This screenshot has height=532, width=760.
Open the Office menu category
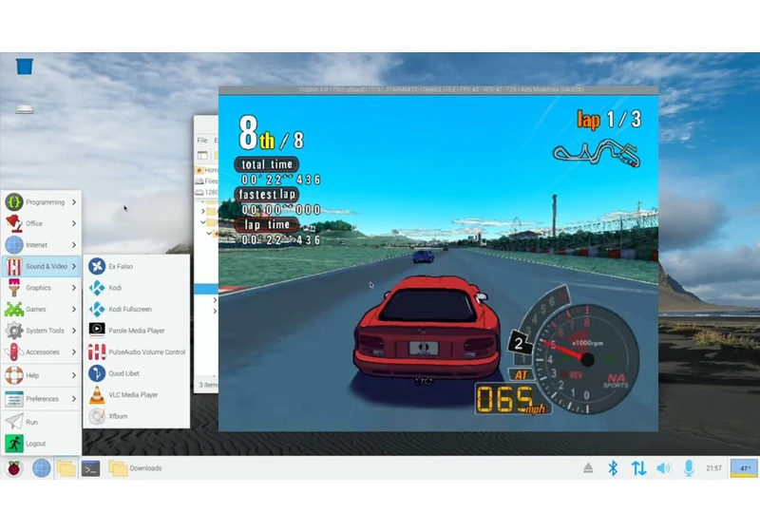pyautogui.click(x=41, y=223)
